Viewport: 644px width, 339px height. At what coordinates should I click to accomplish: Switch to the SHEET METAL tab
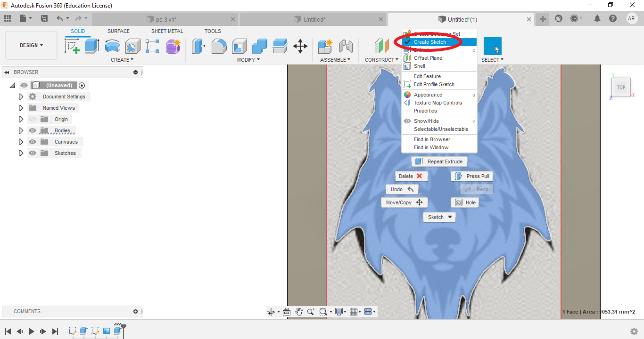(x=167, y=31)
